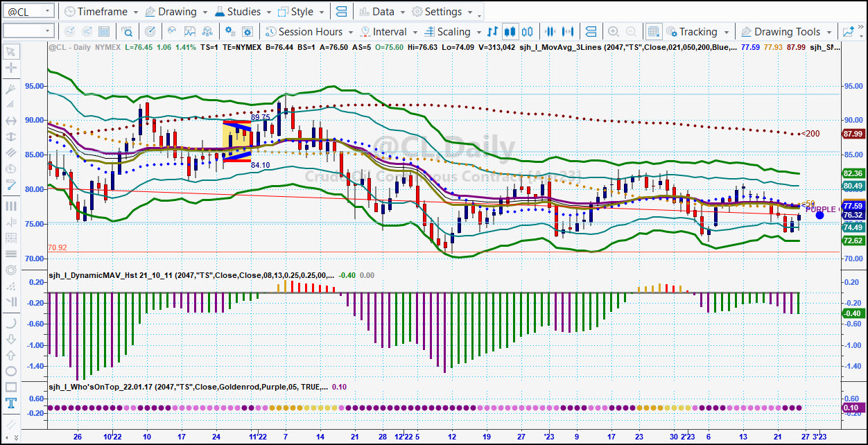Select the horizontal double-arrow drawing tool
This screenshot has height=445, width=868.
point(11,121)
